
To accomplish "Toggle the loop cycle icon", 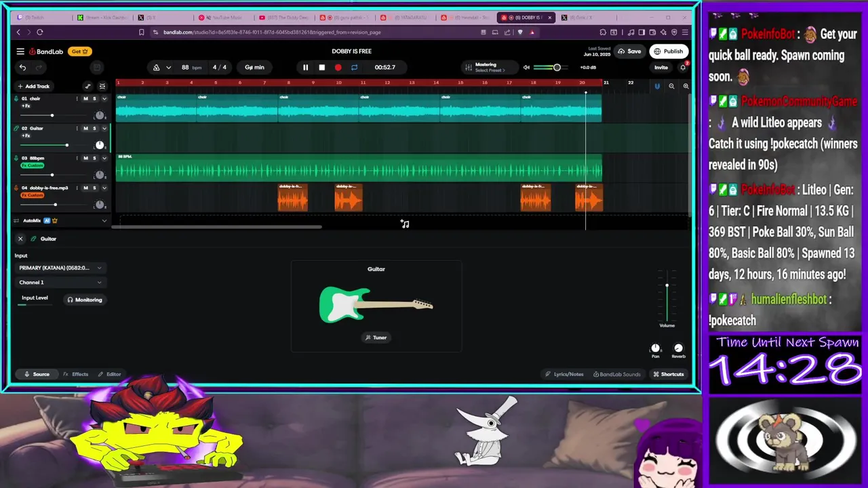I will coord(354,67).
